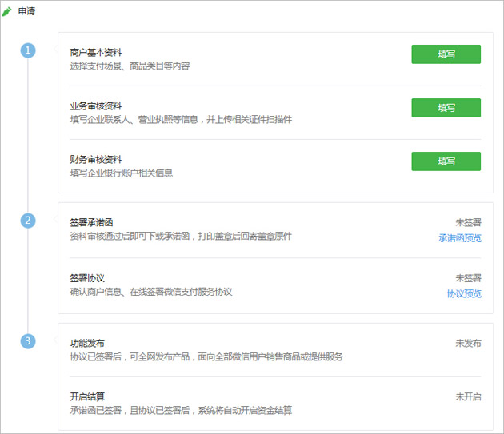Select the 签署承诺函 row title
The height and width of the screenshot is (434, 504).
[x=91, y=221]
